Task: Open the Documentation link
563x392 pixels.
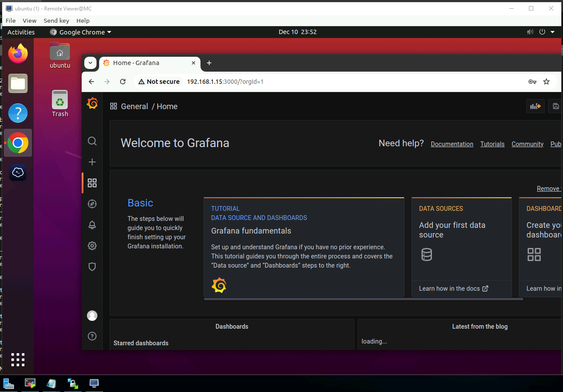Action: point(452,144)
